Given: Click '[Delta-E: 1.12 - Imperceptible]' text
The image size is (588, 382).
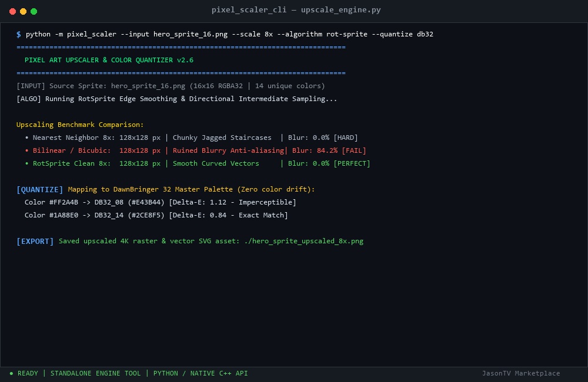Looking at the screenshot, I should tap(232, 202).
